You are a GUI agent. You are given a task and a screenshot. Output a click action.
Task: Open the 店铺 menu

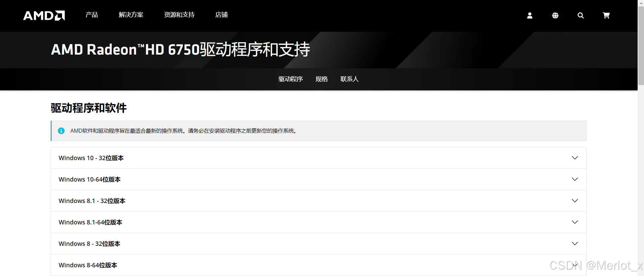[221, 15]
